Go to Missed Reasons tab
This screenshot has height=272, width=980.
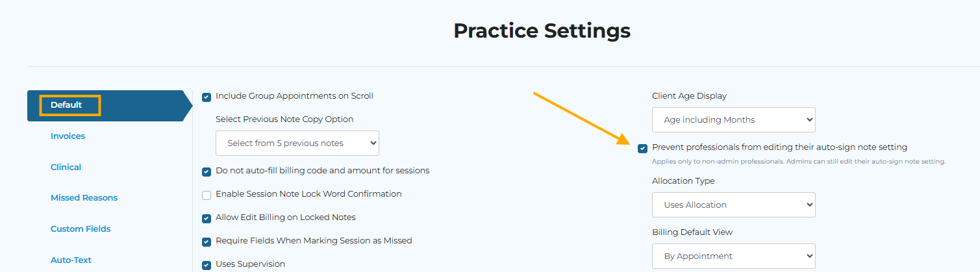click(x=84, y=198)
